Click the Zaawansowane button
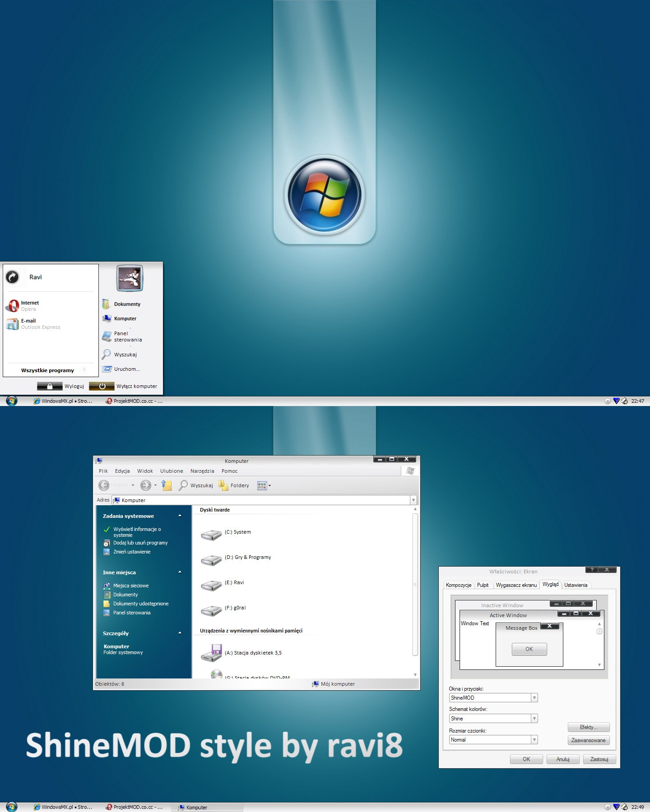The height and width of the screenshot is (812, 650). (x=589, y=740)
